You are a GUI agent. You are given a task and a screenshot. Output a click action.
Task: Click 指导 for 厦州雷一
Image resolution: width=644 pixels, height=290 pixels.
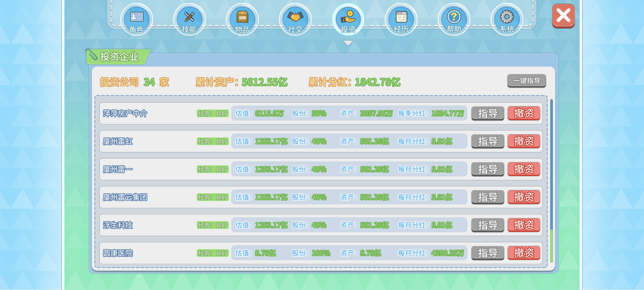(488, 169)
